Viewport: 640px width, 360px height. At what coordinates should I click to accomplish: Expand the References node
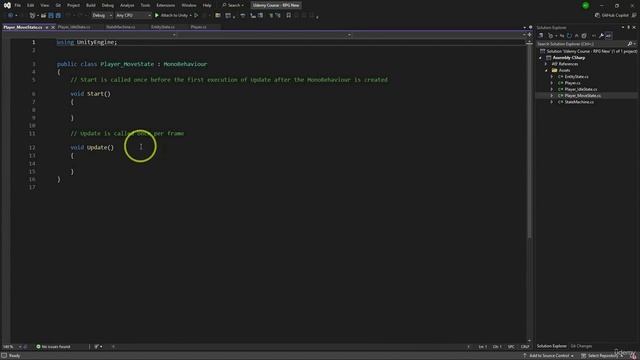[x=546, y=64]
